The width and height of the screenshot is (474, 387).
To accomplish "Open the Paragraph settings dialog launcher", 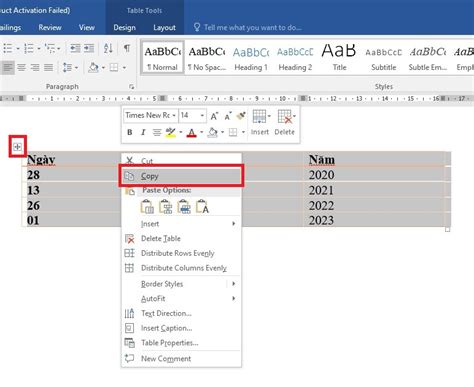I will [132, 87].
